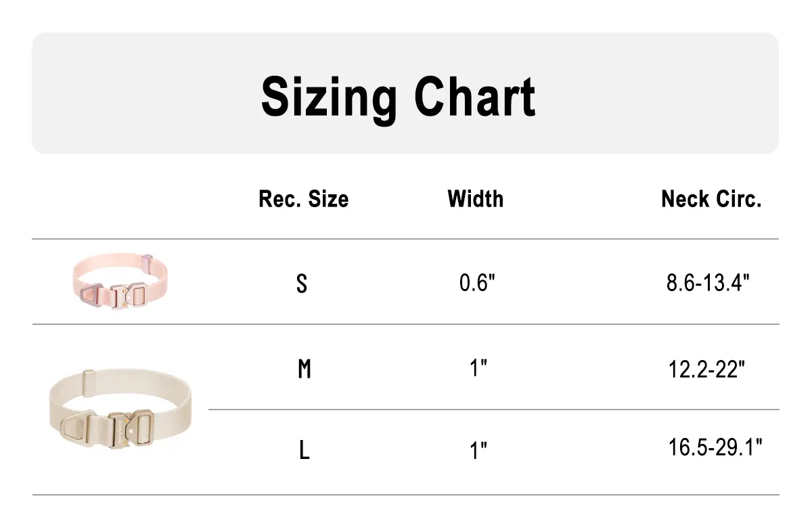Choose the S size label

302,284
